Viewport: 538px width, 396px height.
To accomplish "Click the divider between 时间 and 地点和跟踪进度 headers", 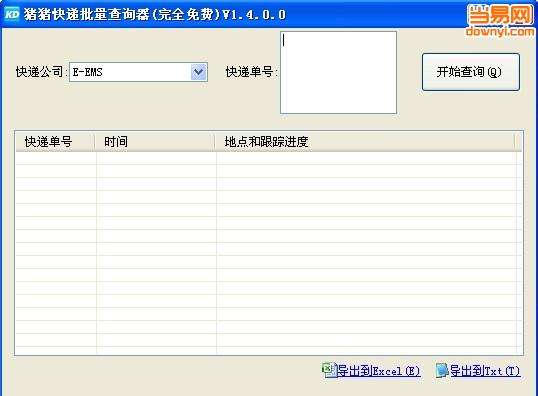I will [215, 141].
